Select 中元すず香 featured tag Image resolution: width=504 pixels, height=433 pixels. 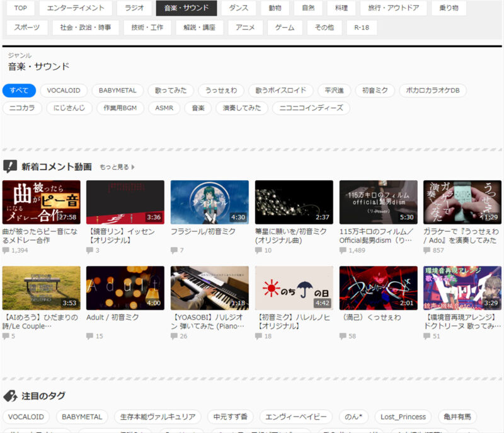click(x=231, y=417)
